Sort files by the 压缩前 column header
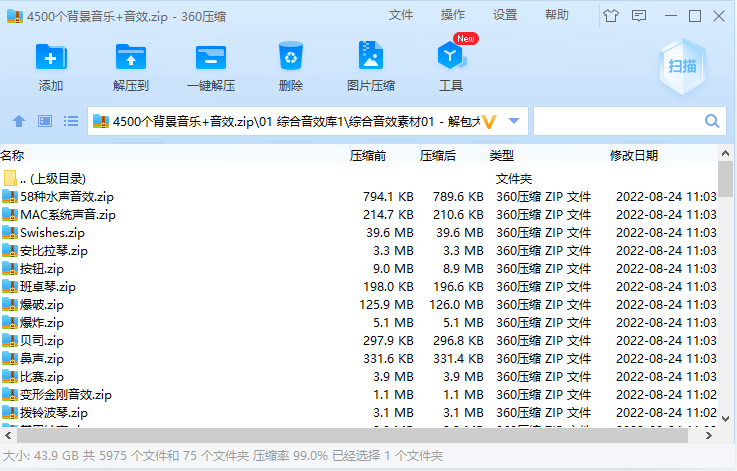 (x=367, y=155)
